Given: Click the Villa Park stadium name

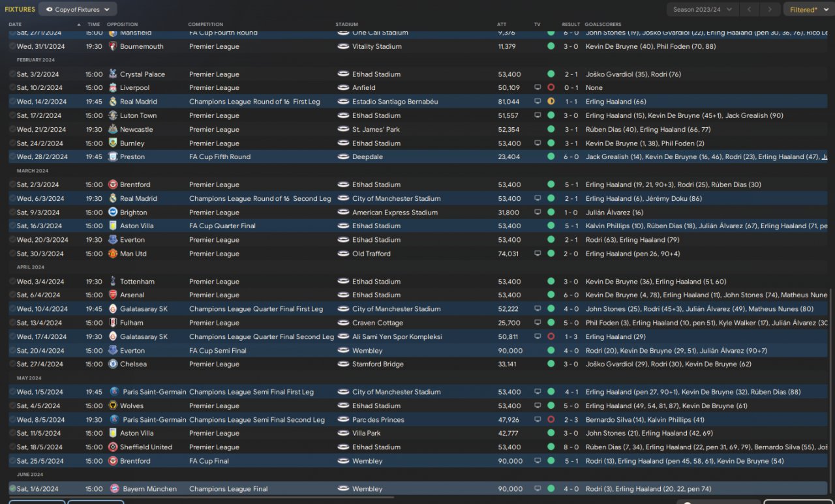Looking at the screenshot, I should click(x=367, y=434).
